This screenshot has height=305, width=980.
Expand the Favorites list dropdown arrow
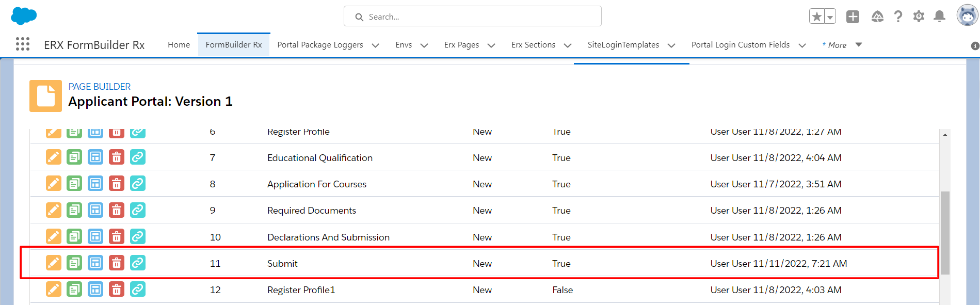coord(830,17)
